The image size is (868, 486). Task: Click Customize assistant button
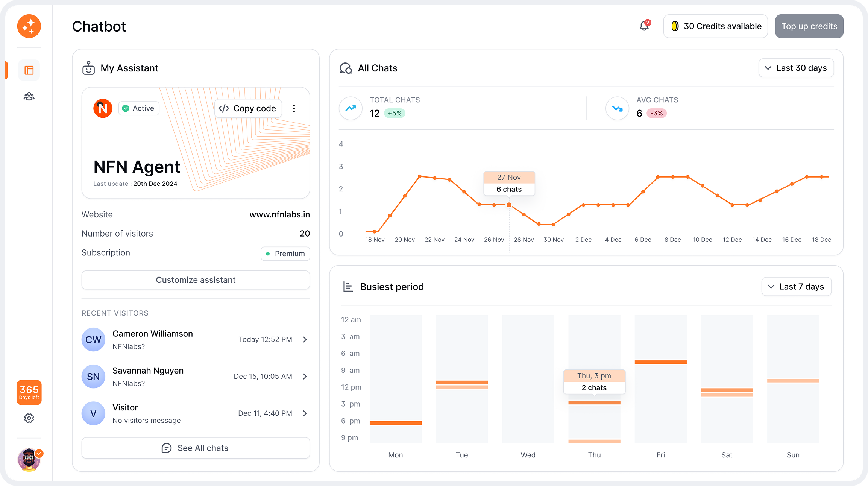pos(196,280)
